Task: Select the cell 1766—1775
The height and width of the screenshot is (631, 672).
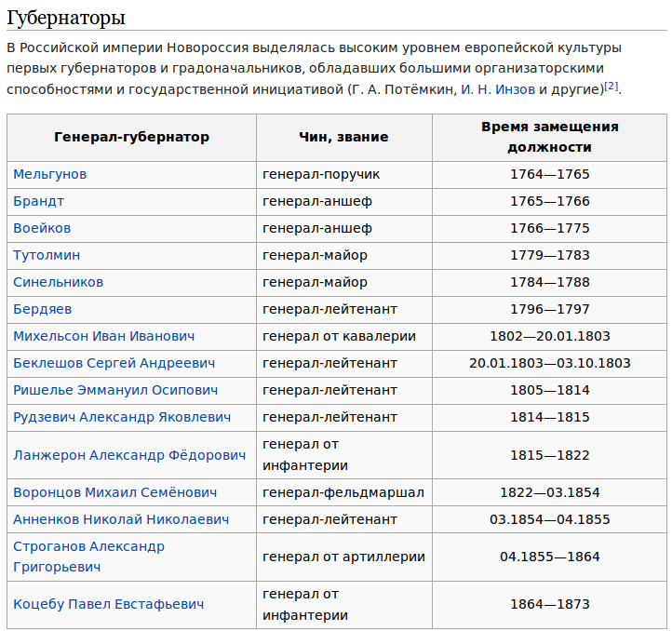Action: (550, 228)
